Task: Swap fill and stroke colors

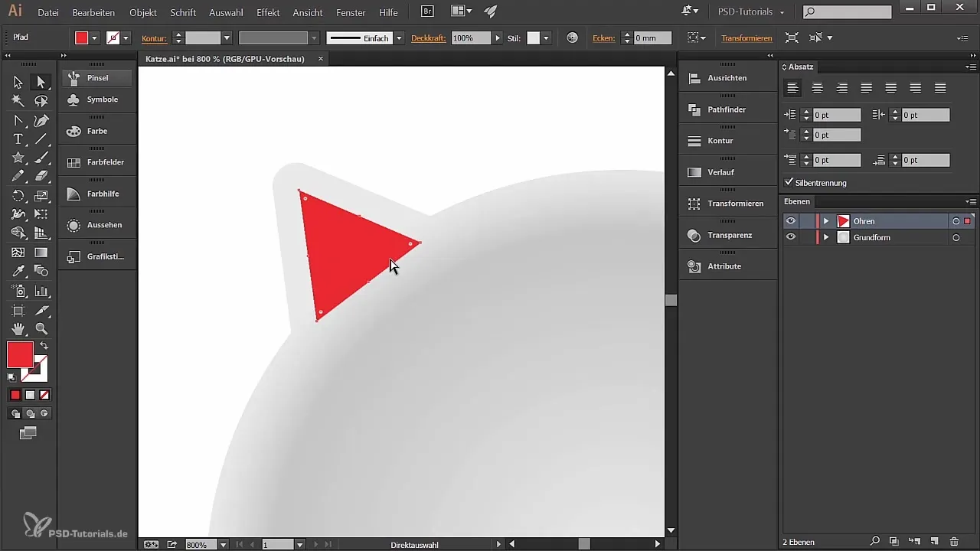Action: tap(44, 346)
